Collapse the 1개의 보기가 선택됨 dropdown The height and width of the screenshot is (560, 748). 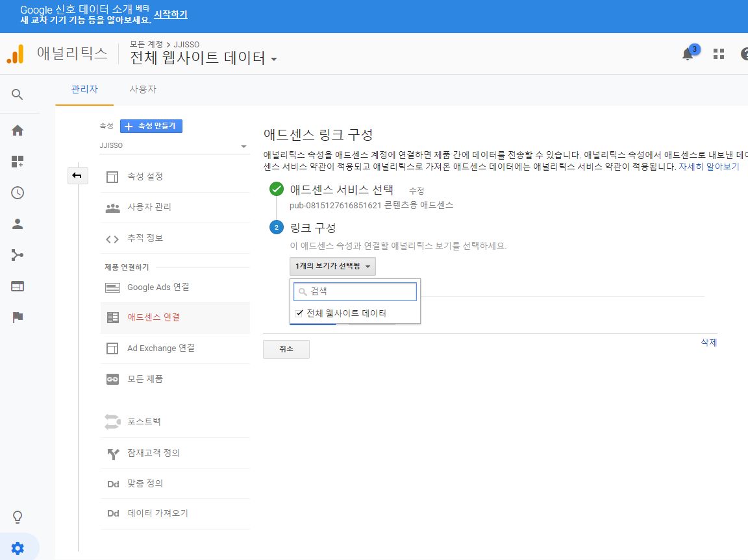pos(332,266)
